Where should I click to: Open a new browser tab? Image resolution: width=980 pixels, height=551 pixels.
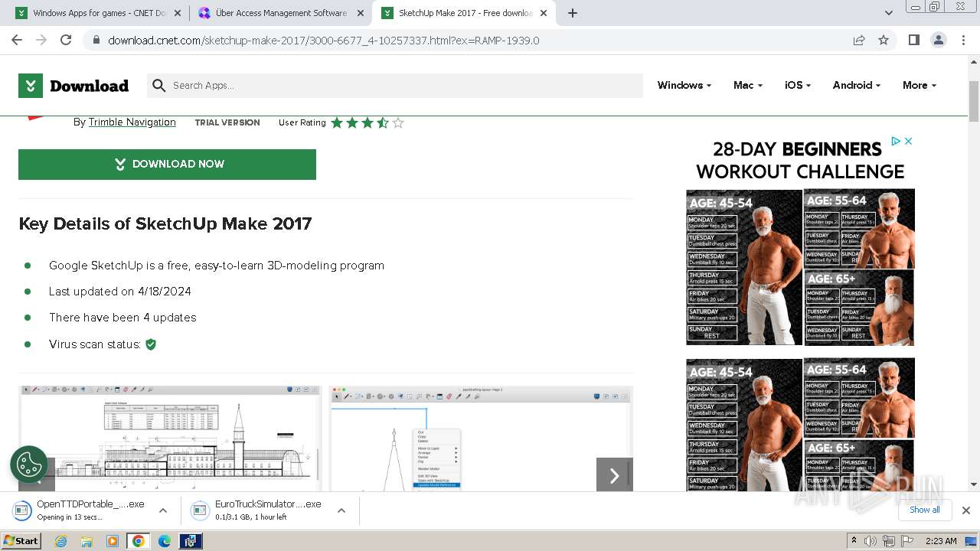tap(573, 13)
